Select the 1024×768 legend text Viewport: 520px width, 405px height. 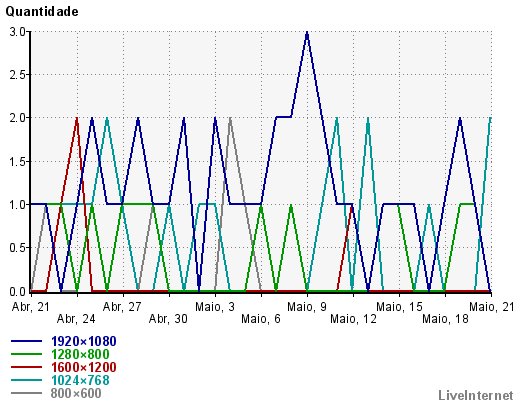tap(80, 380)
